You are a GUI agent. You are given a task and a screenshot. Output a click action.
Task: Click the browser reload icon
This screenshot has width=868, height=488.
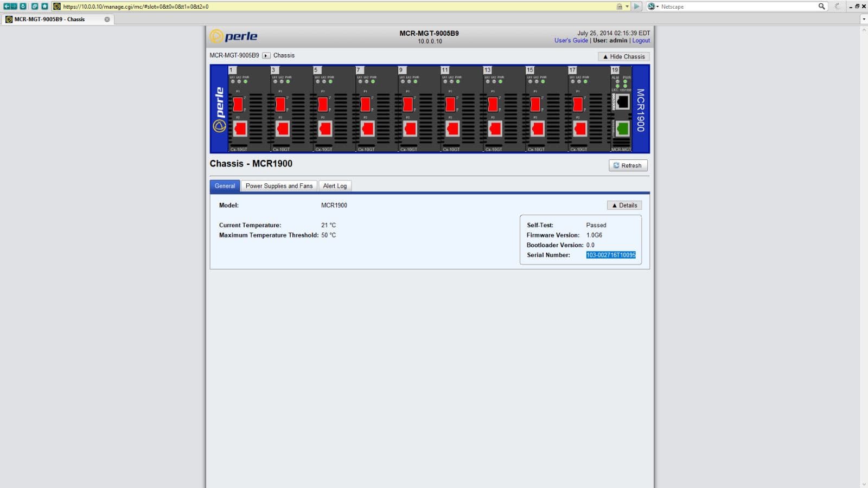point(22,7)
